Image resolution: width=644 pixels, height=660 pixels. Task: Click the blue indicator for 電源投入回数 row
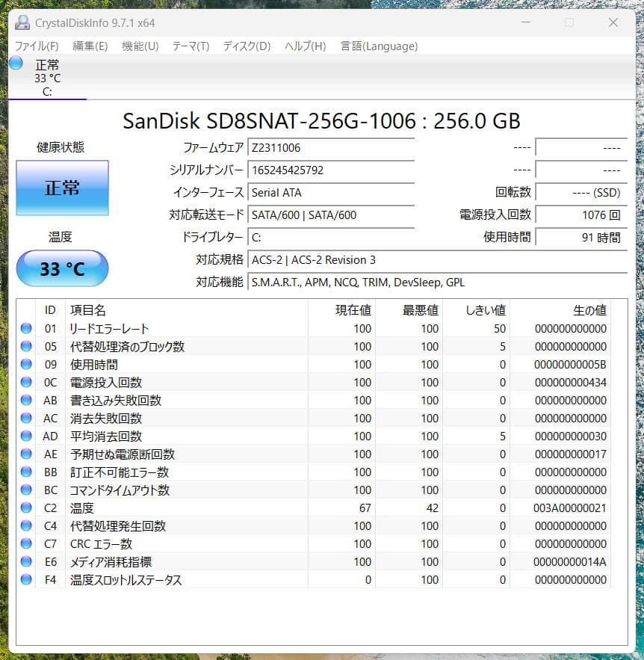pyautogui.click(x=26, y=382)
